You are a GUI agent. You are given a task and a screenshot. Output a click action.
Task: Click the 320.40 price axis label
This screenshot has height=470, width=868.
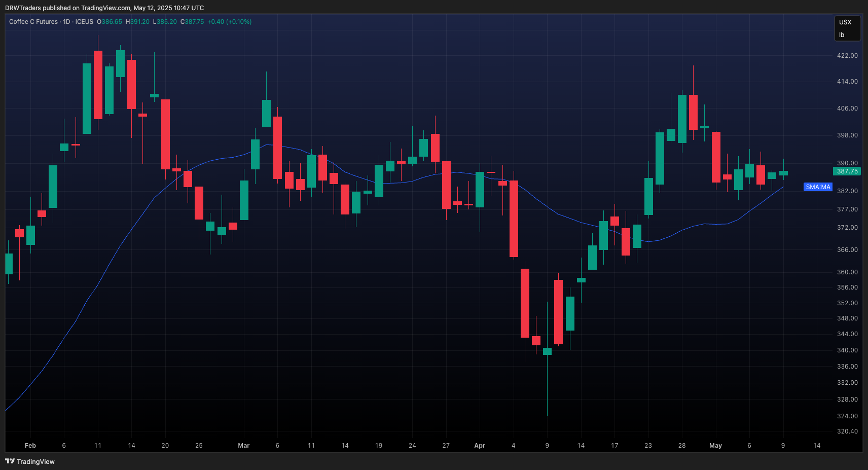[x=847, y=431]
